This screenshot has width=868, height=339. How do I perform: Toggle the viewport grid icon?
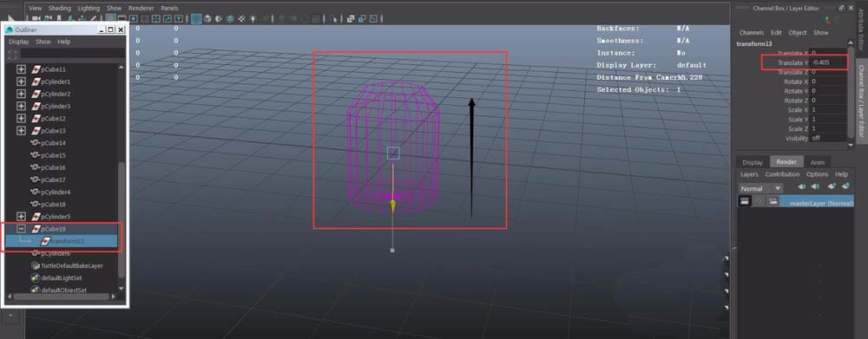(110, 19)
